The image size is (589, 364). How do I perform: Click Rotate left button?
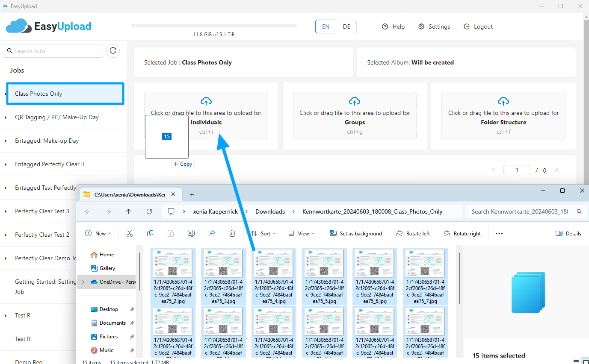pyautogui.click(x=413, y=233)
